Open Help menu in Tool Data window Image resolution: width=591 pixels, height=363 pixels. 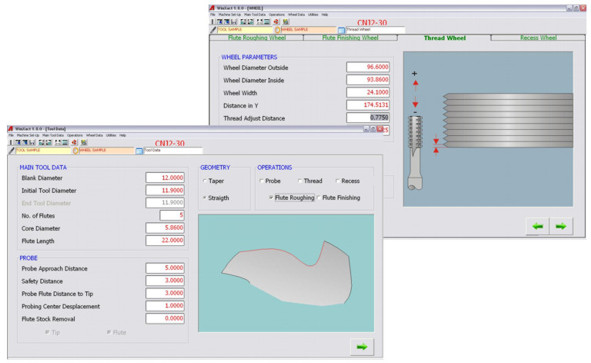(x=122, y=135)
